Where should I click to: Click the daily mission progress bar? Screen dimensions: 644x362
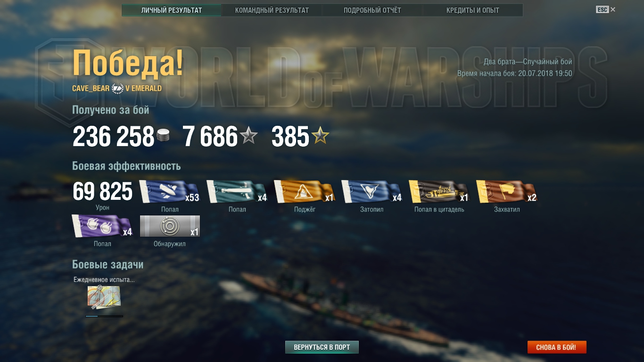[104, 316]
